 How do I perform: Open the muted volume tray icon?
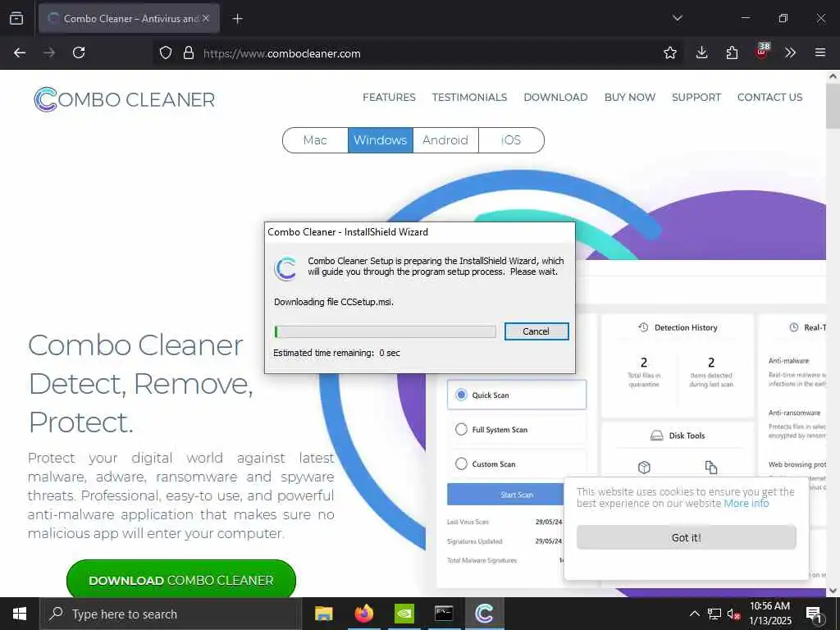(734, 614)
